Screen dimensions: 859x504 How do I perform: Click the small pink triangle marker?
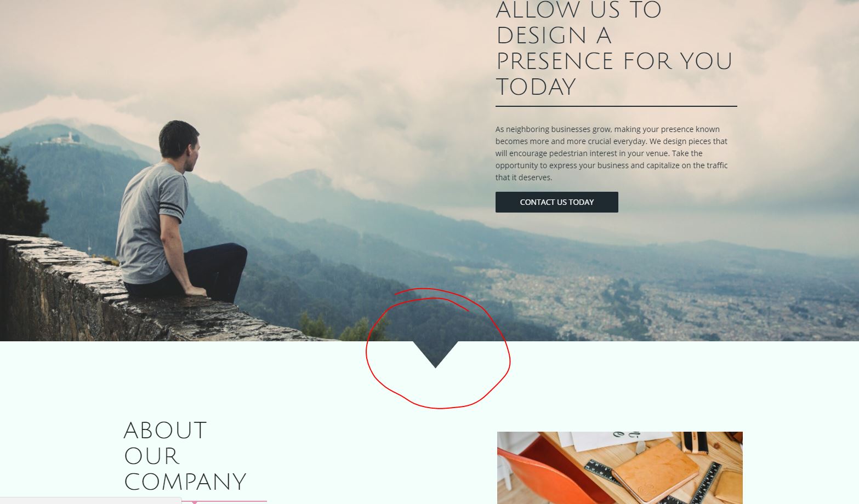click(x=194, y=502)
